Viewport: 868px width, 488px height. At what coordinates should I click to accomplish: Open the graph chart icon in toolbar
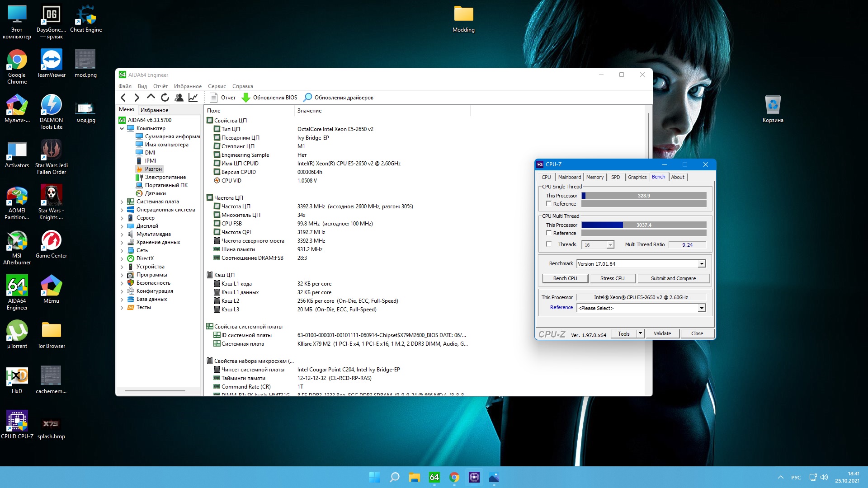(193, 98)
